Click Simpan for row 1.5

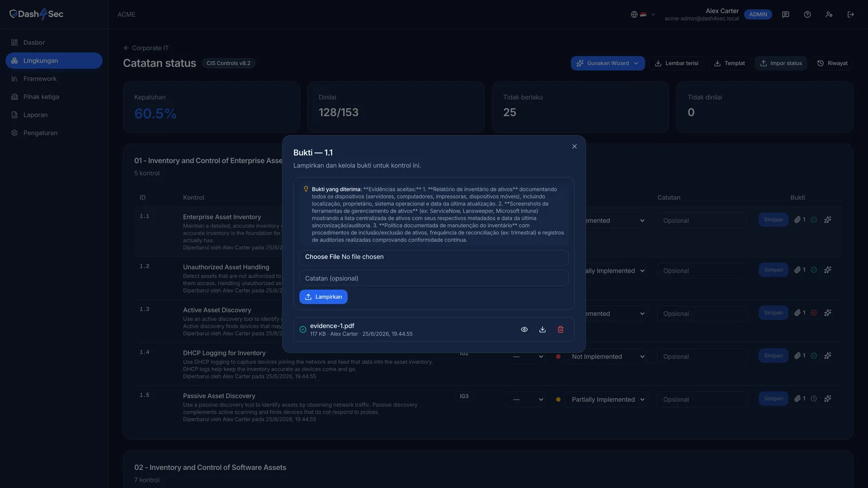coord(773,399)
